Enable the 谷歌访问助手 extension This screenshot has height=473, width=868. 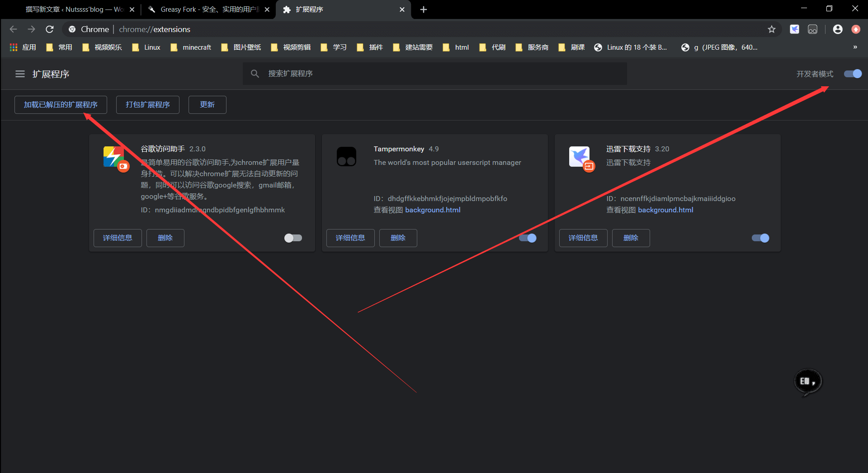293,238
